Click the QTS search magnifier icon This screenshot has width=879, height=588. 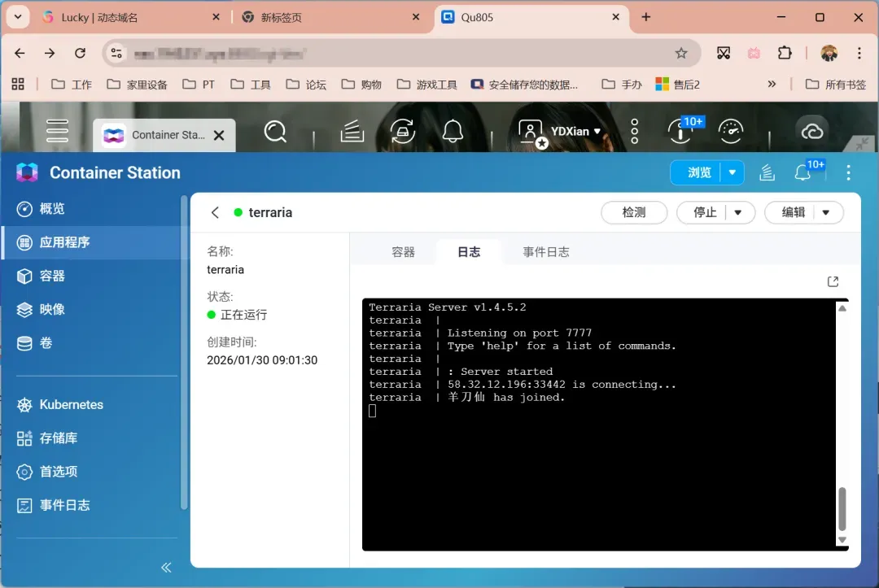coord(276,131)
